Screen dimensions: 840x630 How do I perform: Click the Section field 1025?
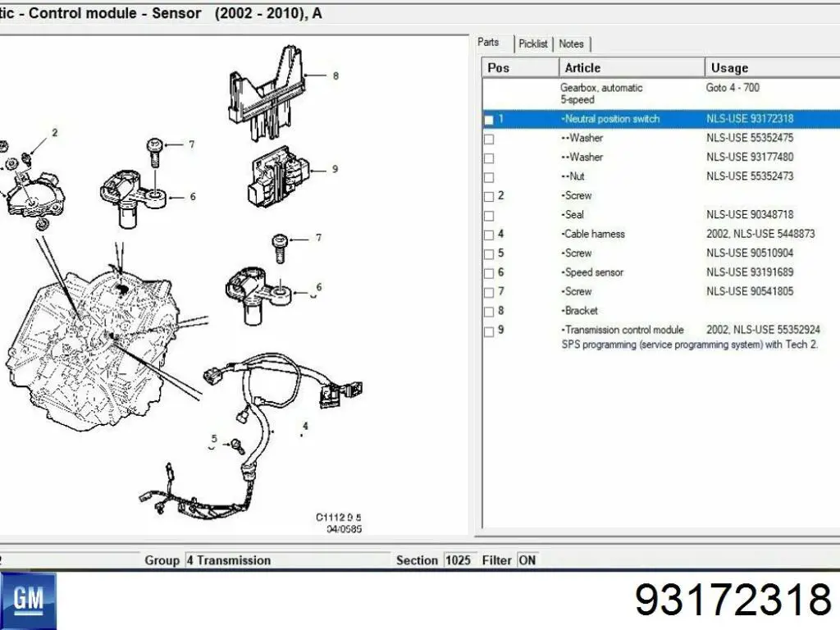pyautogui.click(x=459, y=560)
